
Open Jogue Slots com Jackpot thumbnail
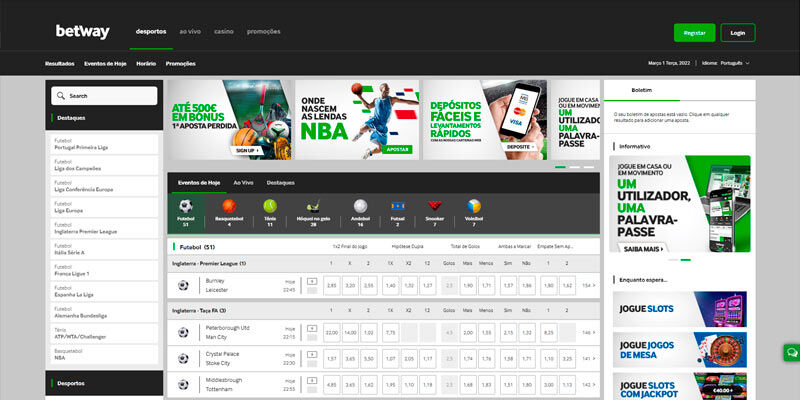[x=680, y=386]
